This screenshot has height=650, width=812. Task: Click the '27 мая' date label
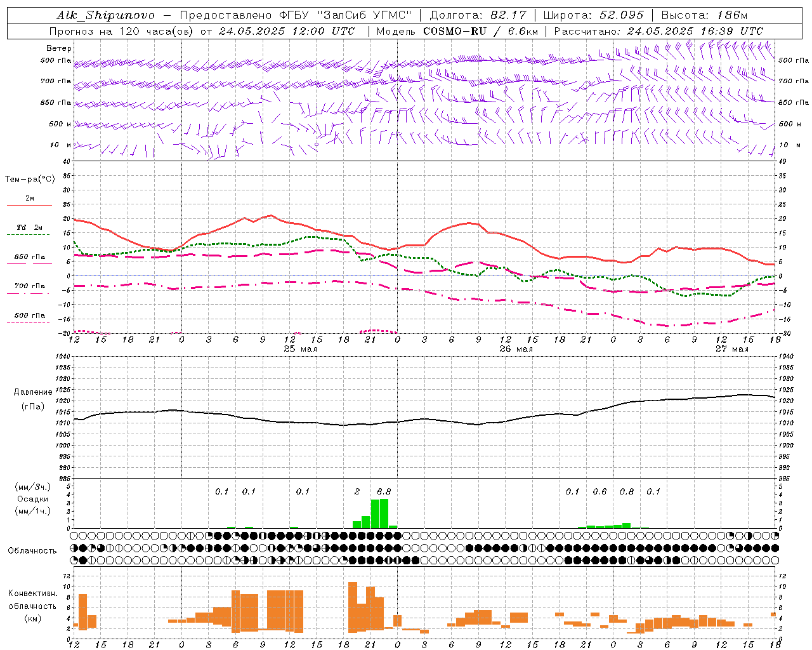pos(732,349)
